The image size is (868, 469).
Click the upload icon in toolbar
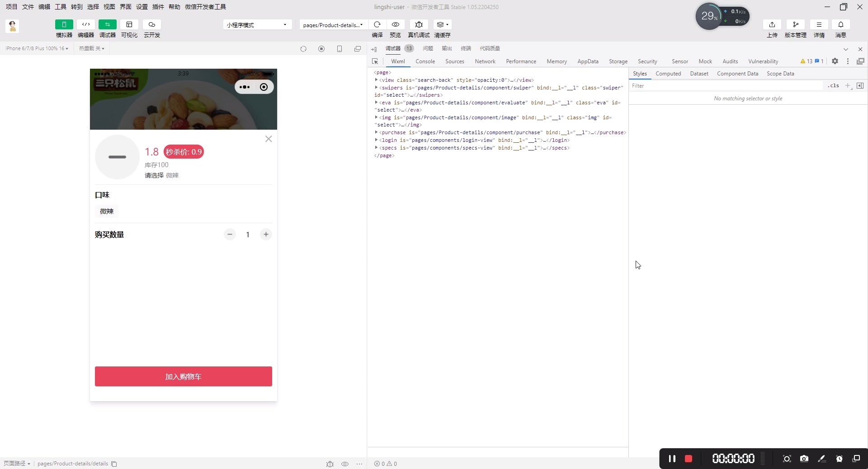click(772, 24)
